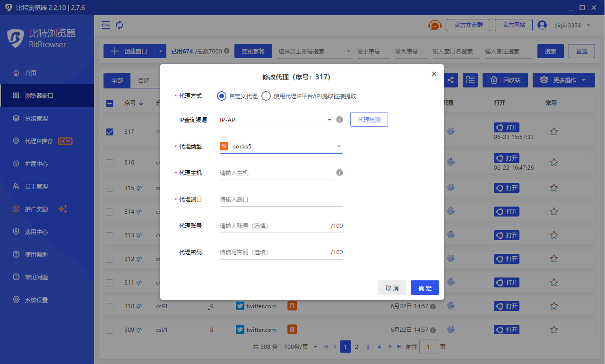Open customer support headset icon

434,25
